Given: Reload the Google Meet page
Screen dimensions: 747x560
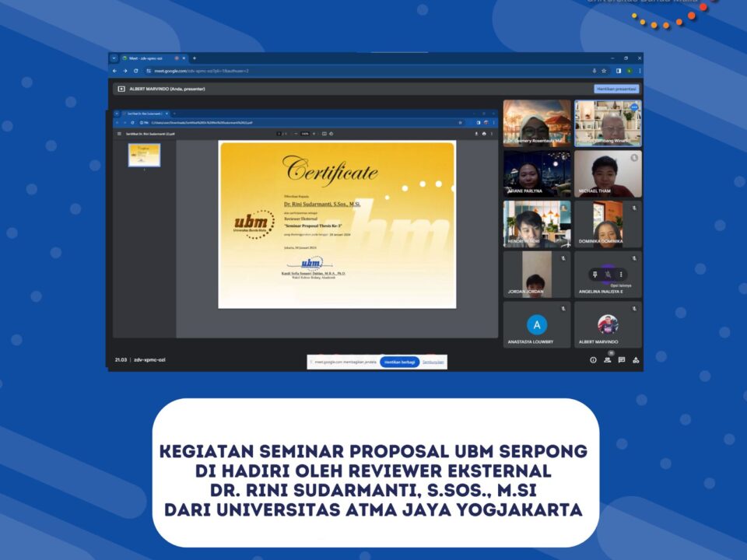Looking at the screenshot, I should (135, 71).
